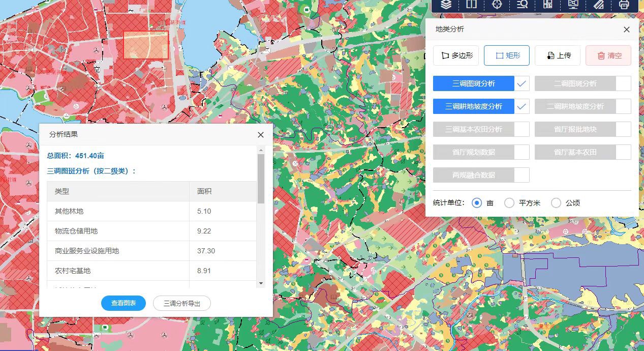Click the highlighted rectangle selection on map
644x351 pixels.
(x=146, y=45)
